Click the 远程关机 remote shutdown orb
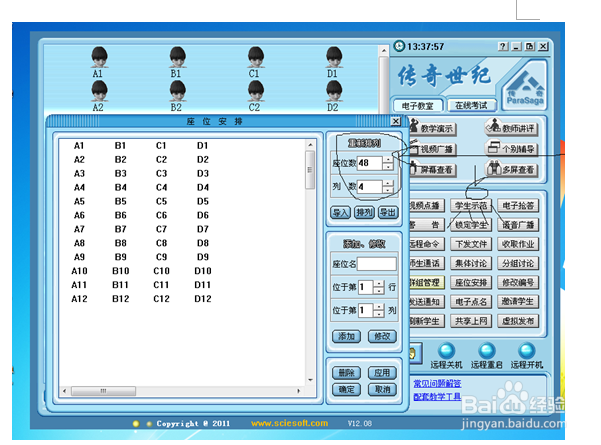This screenshot has height=445, width=601. coord(447,350)
